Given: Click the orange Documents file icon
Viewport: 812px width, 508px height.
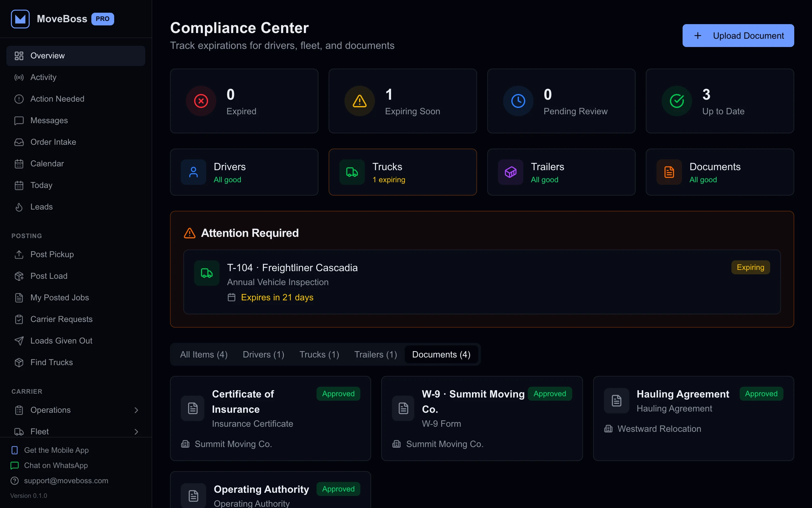Looking at the screenshot, I should (x=669, y=172).
